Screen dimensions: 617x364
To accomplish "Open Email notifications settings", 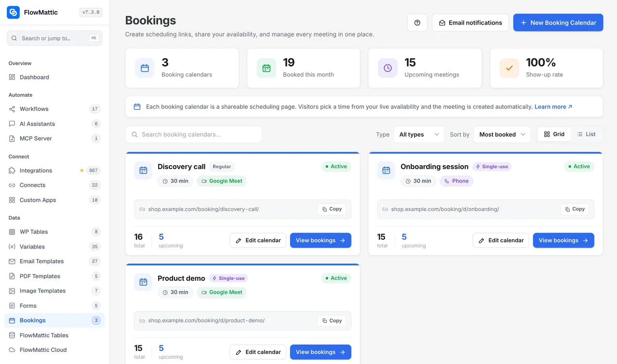I will coord(470,23).
